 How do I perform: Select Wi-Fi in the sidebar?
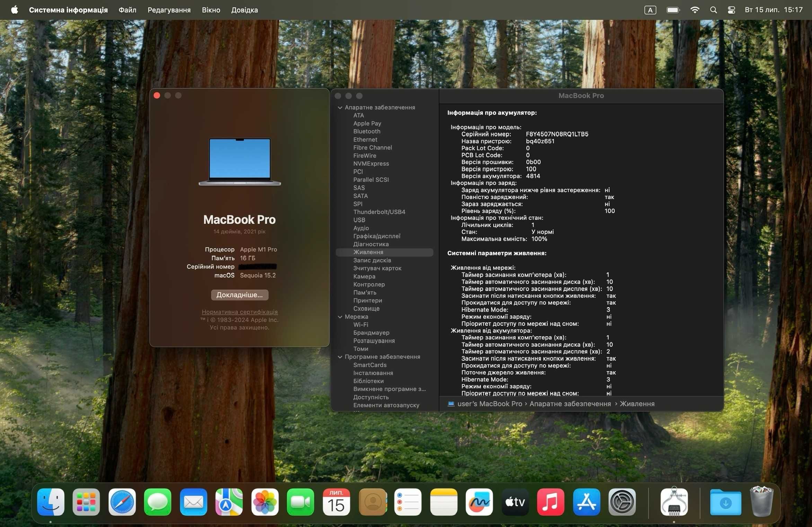[361, 325]
